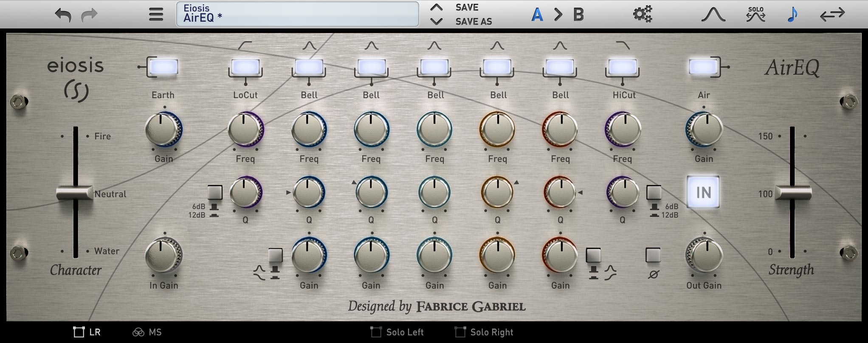This screenshot has height=343, width=868.
Task: Click the IN bypass button
Action: (703, 192)
